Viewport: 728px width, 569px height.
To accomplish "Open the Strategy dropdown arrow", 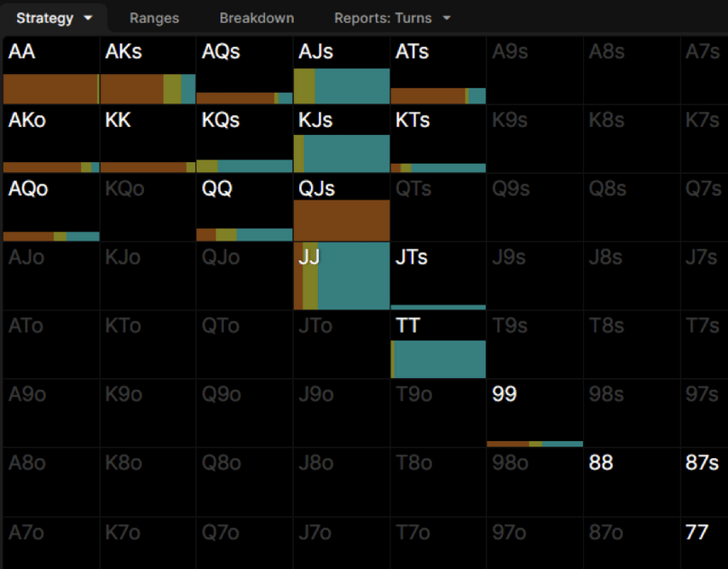I will pyautogui.click(x=88, y=18).
